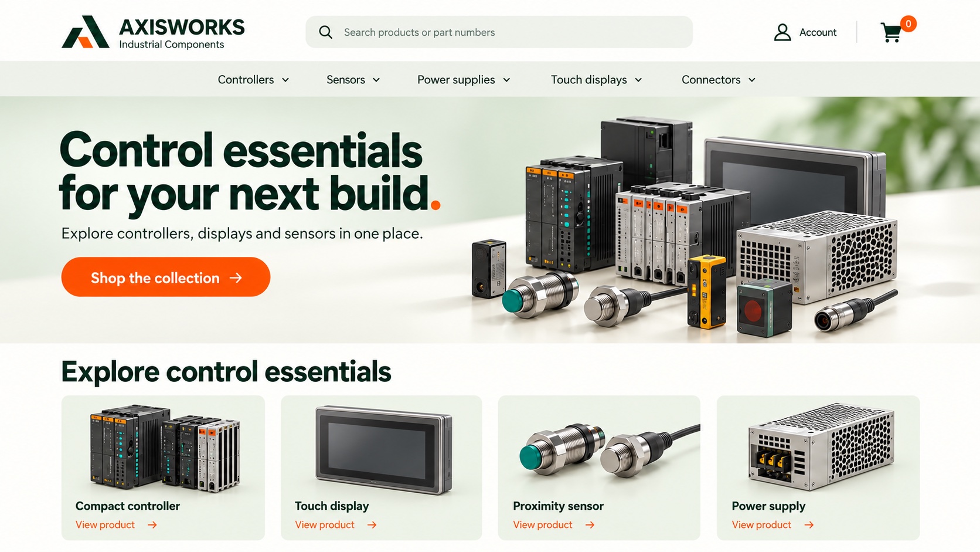Click the search products input field
Screen dimensions: 980x552
click(499, 32)
